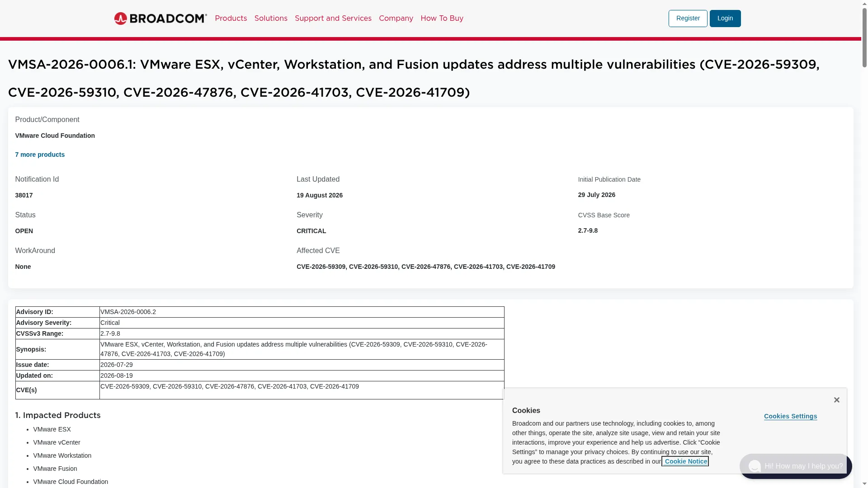Select the advisory title heading VMSA-2026-0006.1

(414, 79)
